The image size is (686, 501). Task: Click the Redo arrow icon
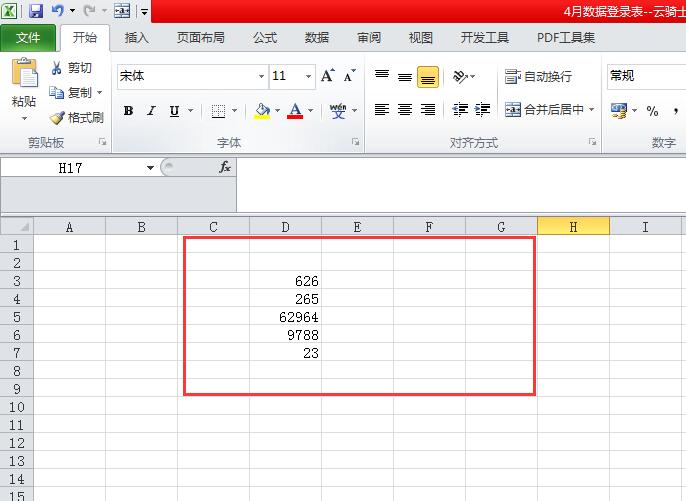pyautogui.click(x=89, y=11)
